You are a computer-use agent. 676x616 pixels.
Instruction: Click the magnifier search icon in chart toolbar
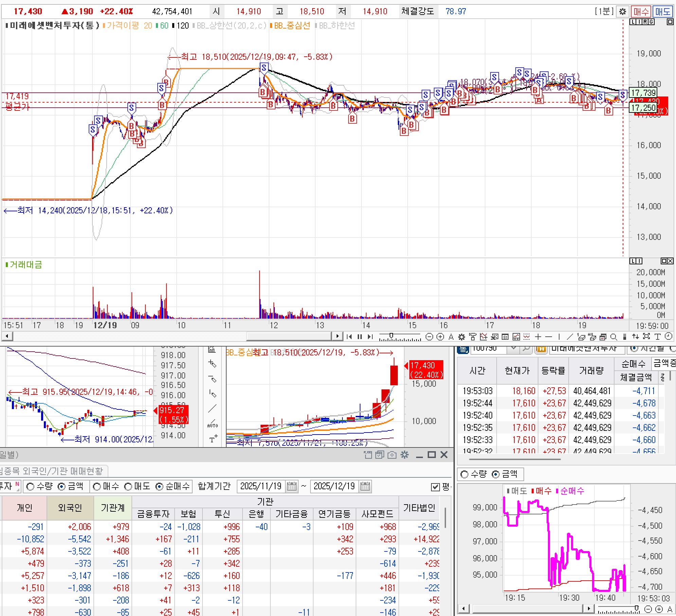[613, 337]
